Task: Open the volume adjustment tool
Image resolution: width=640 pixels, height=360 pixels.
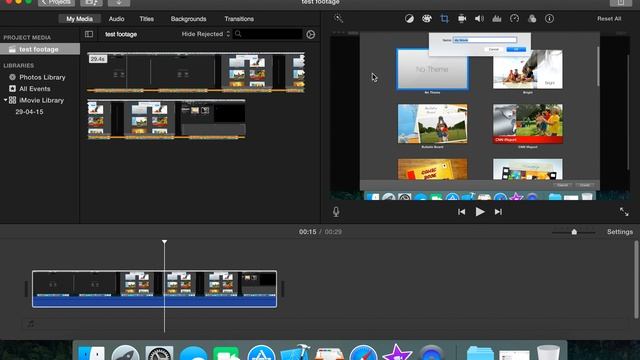Action: [x=479, y=19]
